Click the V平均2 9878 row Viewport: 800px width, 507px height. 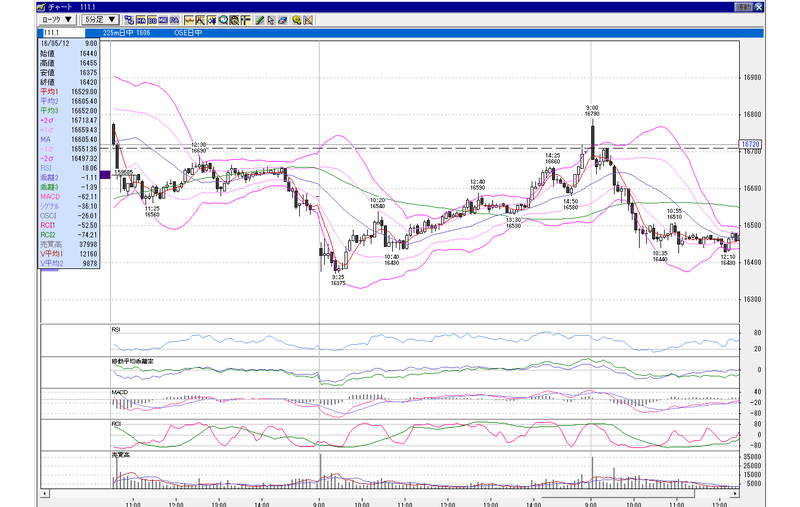(69, 263)
